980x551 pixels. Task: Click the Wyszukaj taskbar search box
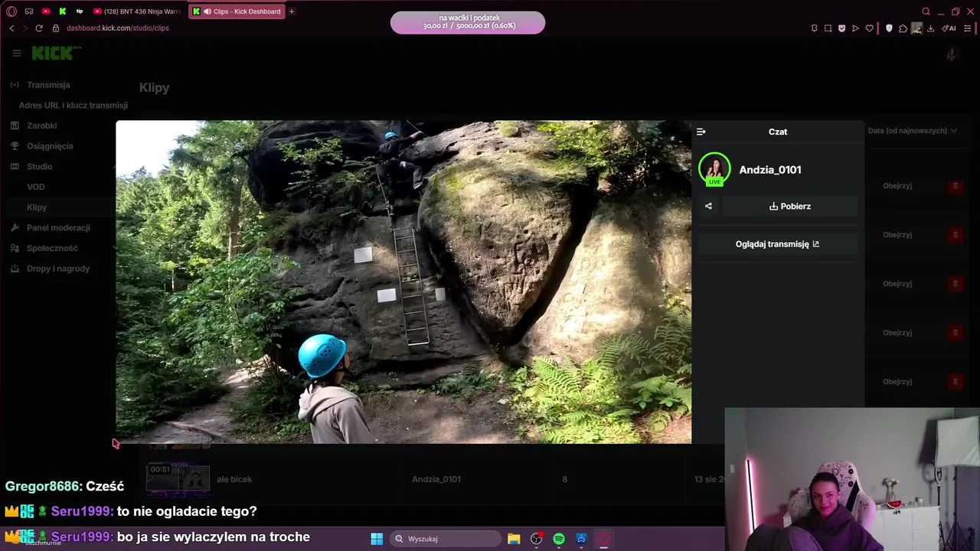click(444, 539)
